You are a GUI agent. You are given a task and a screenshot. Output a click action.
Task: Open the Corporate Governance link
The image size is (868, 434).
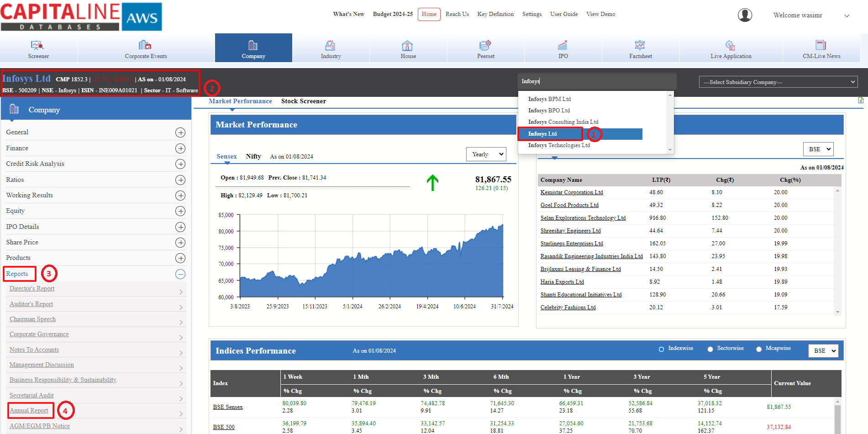pos(39,334)
